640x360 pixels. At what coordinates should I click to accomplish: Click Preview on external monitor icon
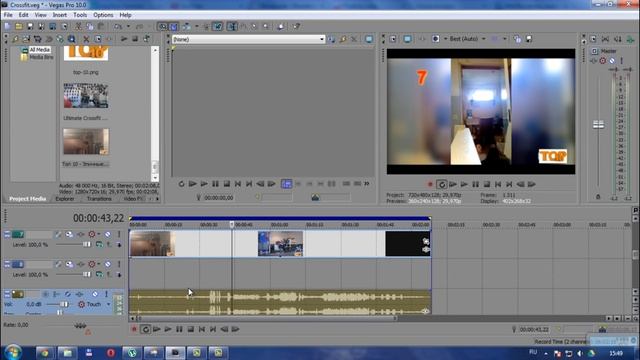[x=407, y=39]
